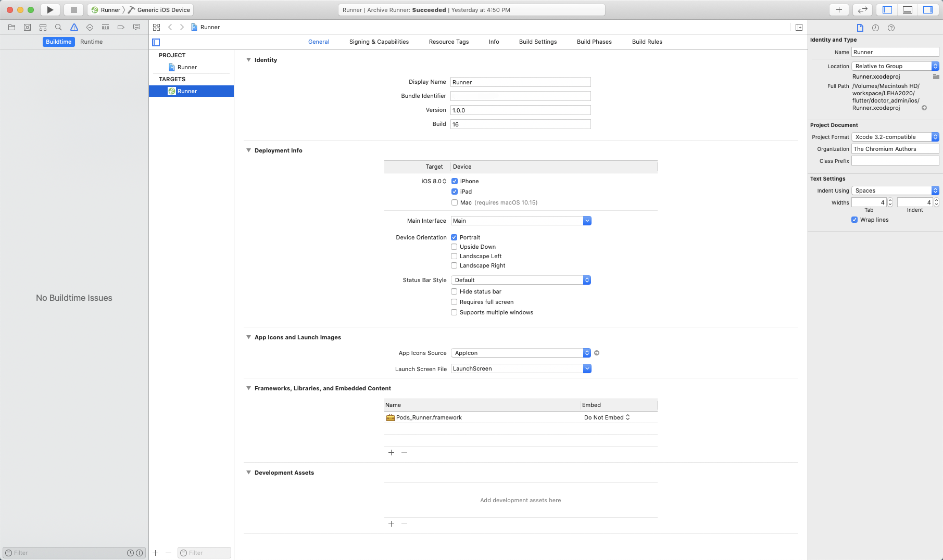Screen dimensions: 943x560
Task: Switch to the Build Phases tab
Action: [594, 42]
